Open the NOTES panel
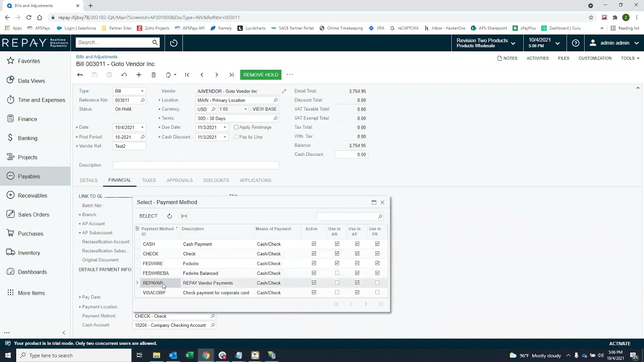The height and width of the screenshot is (362, 644). 507,58
